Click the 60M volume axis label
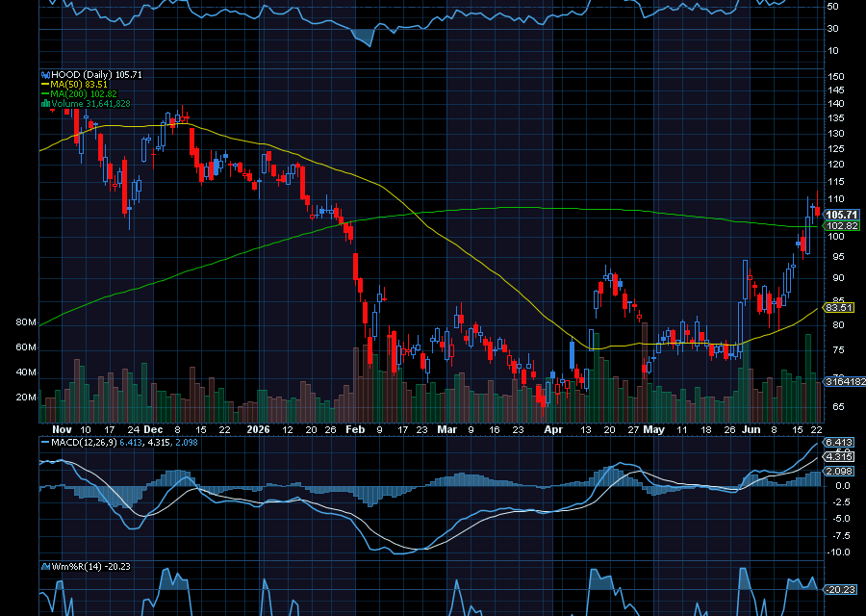866x616 pixels. point(26,347)
